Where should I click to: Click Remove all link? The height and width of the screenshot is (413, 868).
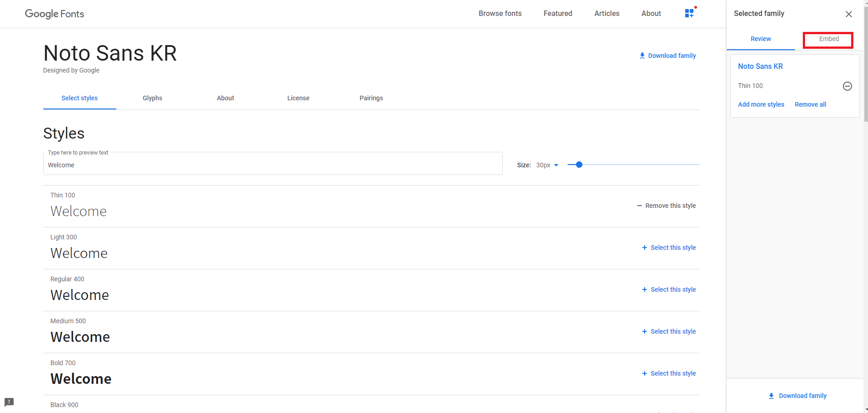810,104
